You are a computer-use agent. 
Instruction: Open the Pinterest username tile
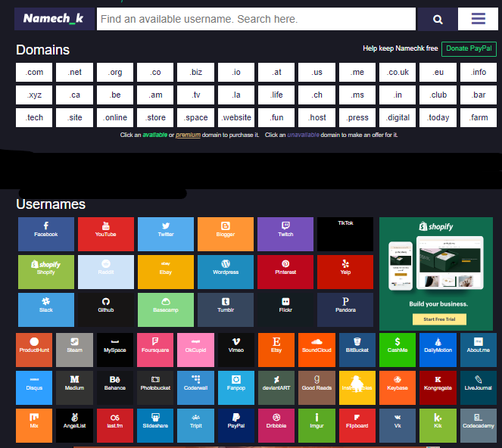[x=285, y=272]
